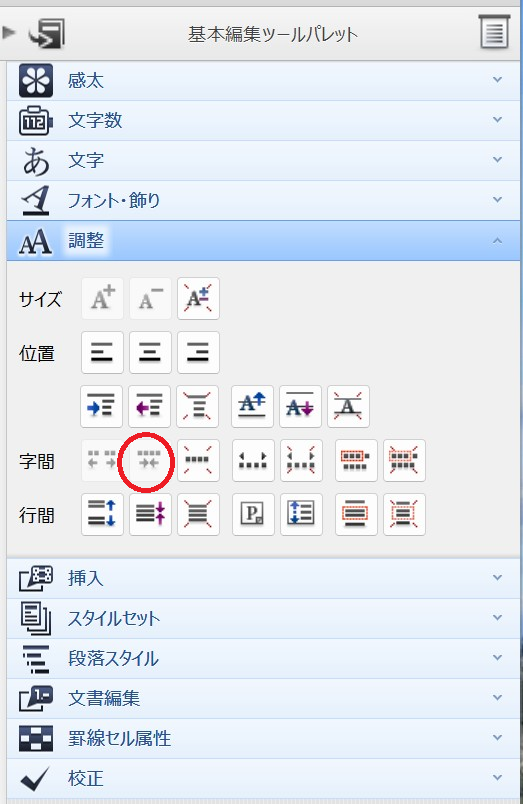Open the 校正 section
Image resolution: width=523 pixels, height=804 pixels.
click(x=264, y=778)
